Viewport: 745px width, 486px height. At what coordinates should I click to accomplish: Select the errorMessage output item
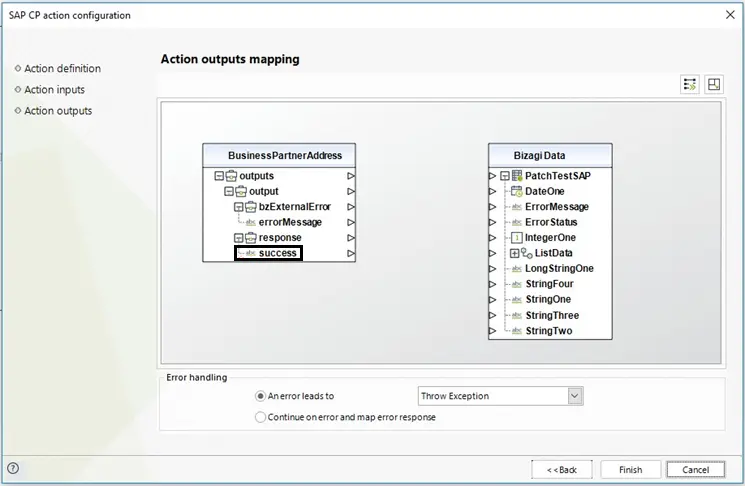coord(290,222)
